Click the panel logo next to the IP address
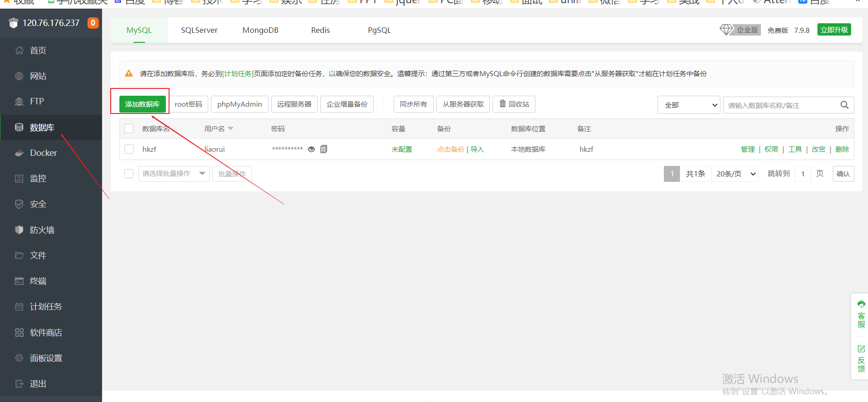The width and height of the screenshot is (868, 402). click(x=13, y=23)
